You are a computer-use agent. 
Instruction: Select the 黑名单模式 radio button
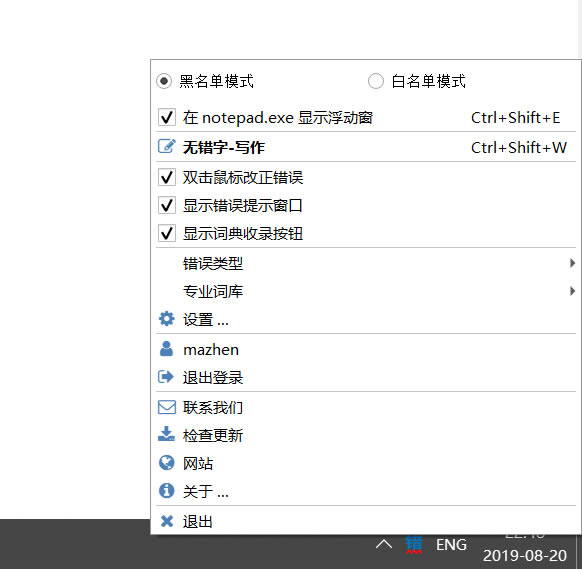coord(164,81)
